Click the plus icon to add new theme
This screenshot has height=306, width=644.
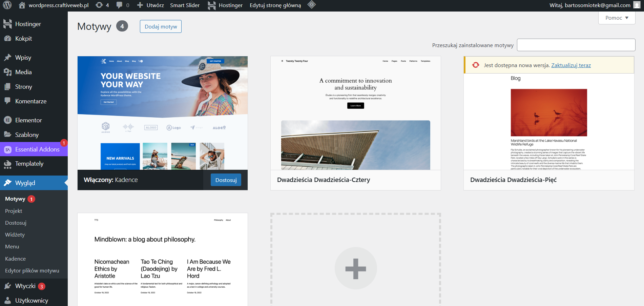click(355, 268)
